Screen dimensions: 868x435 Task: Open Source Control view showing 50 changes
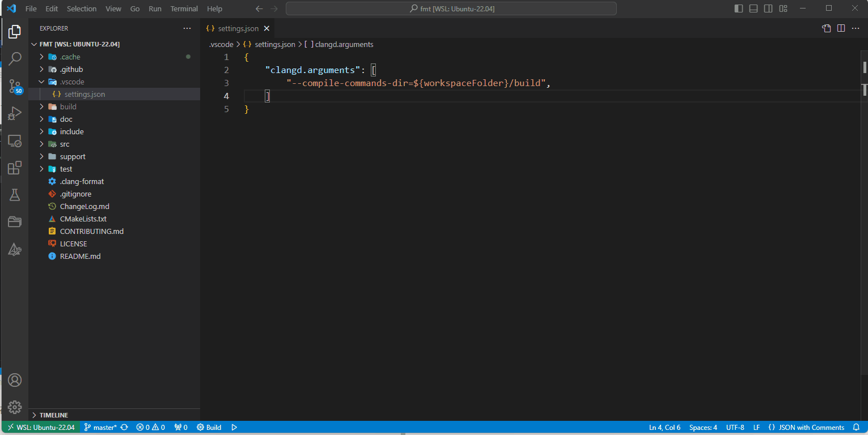coord(15,86)
